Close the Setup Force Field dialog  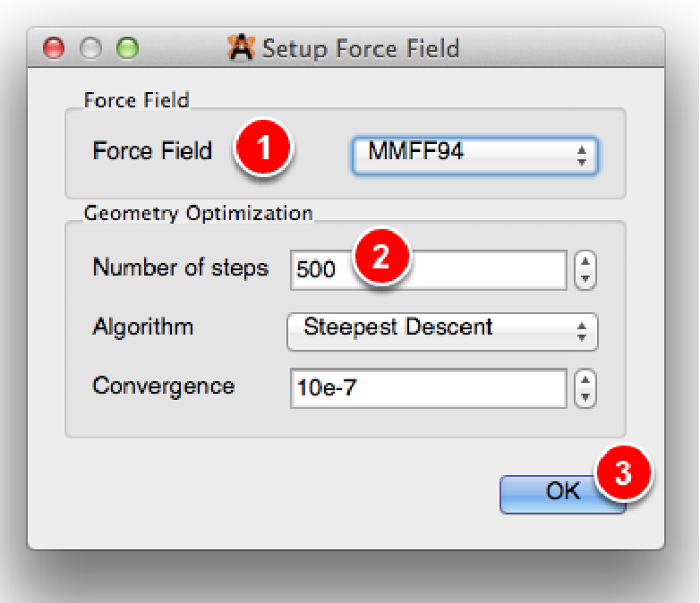[x=55, y=47]
